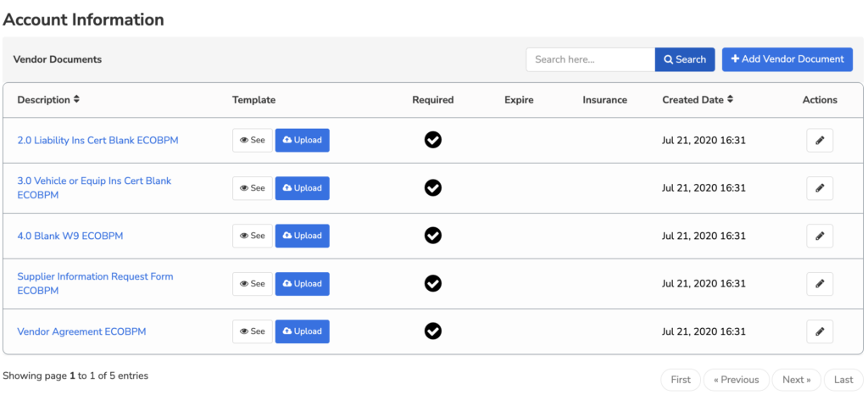The width and height of the screenshot is (868, 395).
Task: Toggle Required checkmark for Vendor Agreement row
Action: 433,331
